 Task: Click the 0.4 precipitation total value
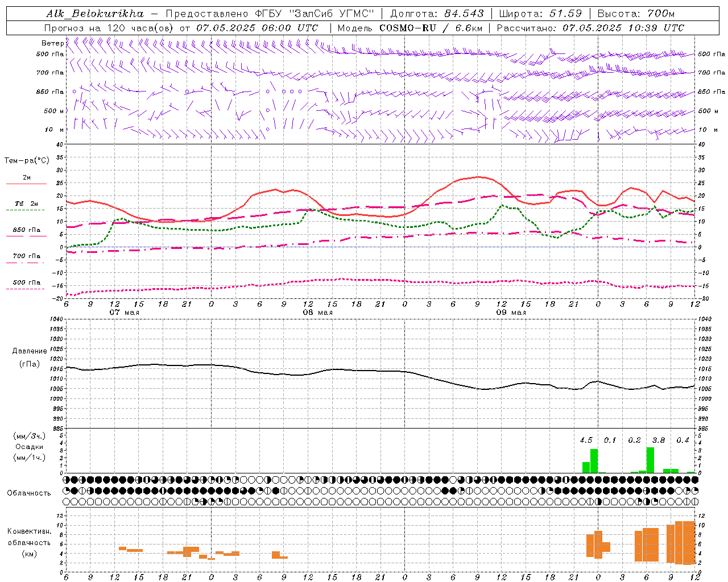coord(682,440)
